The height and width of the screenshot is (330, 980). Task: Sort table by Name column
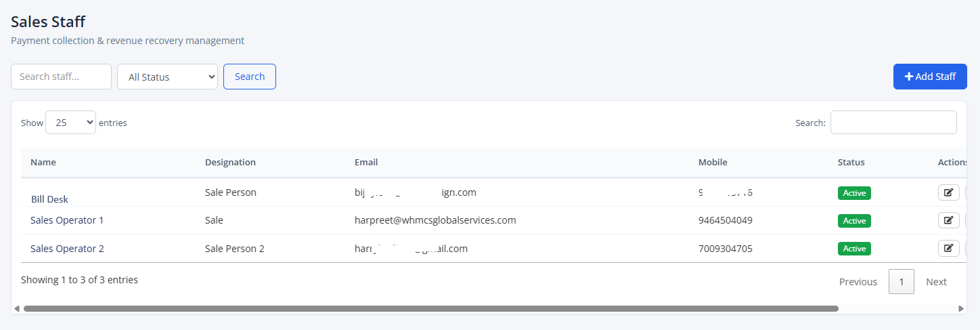[x=43, y=162]
